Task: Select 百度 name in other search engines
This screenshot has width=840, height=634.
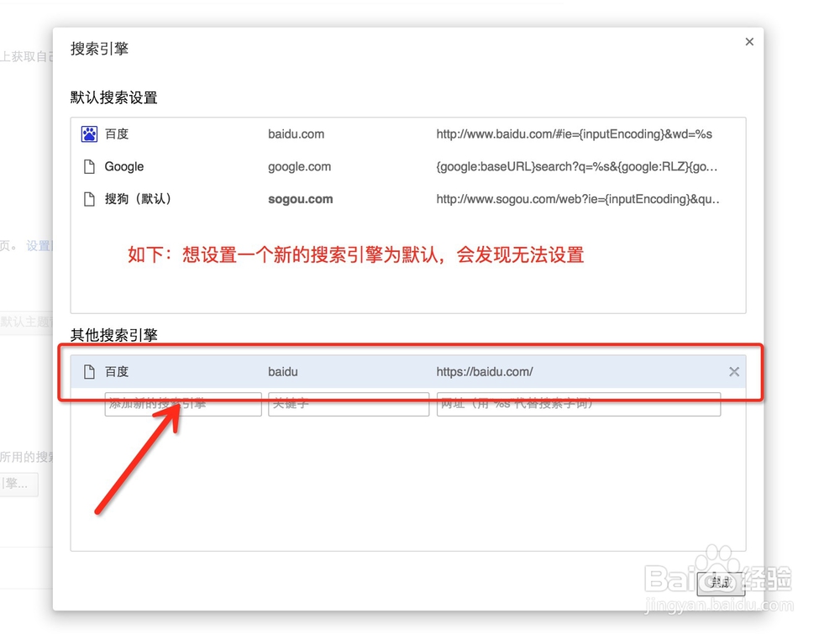Action: coord(117,372)
